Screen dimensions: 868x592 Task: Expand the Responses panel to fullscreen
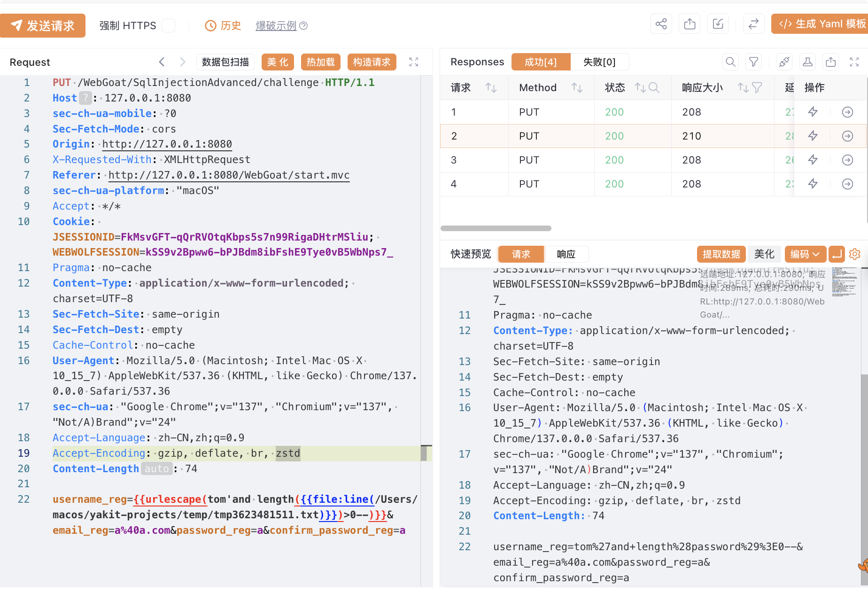(854, 62)
